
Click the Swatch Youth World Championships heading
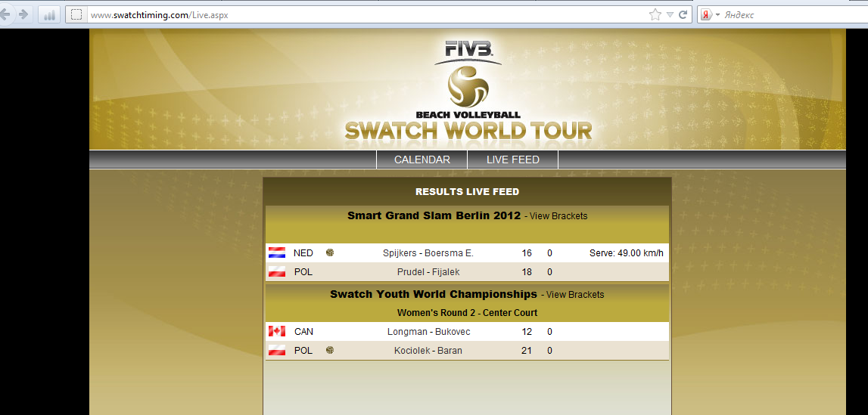click(x=434, y=294)
